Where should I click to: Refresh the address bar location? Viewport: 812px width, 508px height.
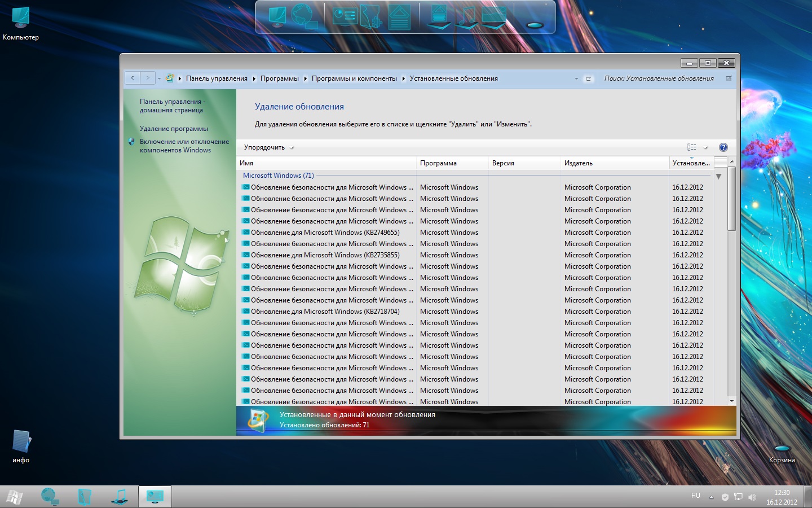(x=588, y=78)
